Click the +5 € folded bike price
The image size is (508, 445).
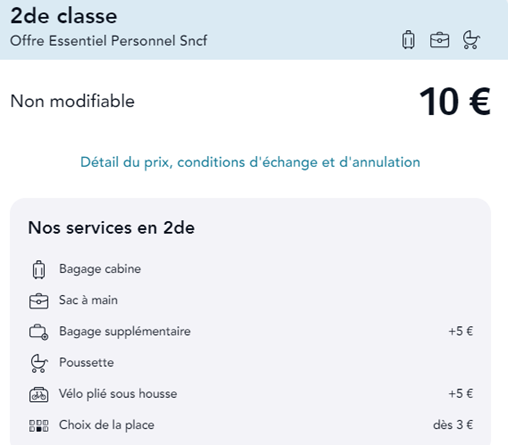coord(461,394)
